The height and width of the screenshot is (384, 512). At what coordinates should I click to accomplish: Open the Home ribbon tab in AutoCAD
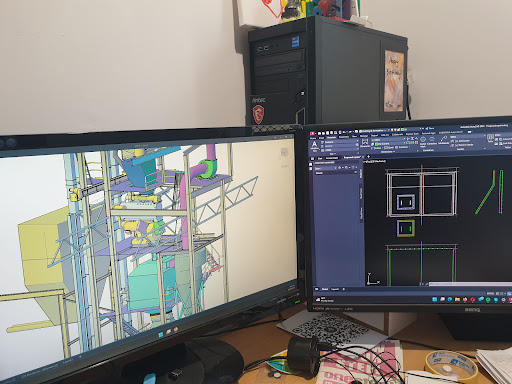[313, 138]
